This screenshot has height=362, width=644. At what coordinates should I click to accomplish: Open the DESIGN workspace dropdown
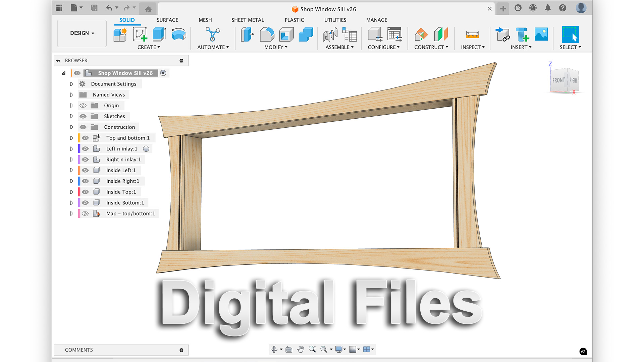82,33
